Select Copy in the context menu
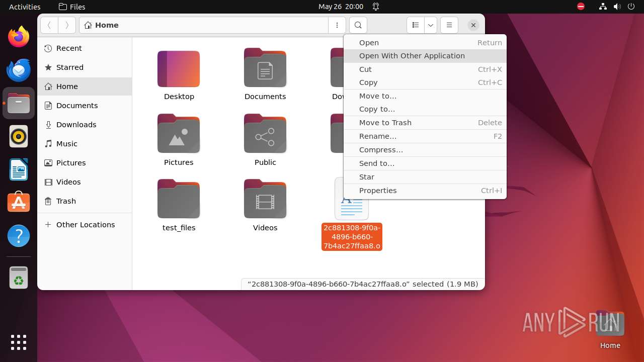 [425, 82]
